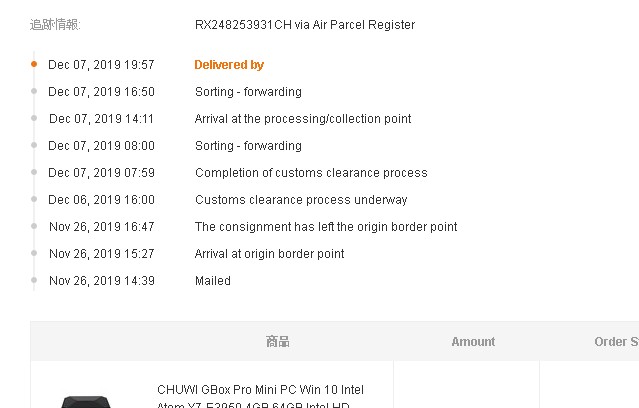
Task: Click the dot beside Dec 06 customs entry
Action: point(34,199)
